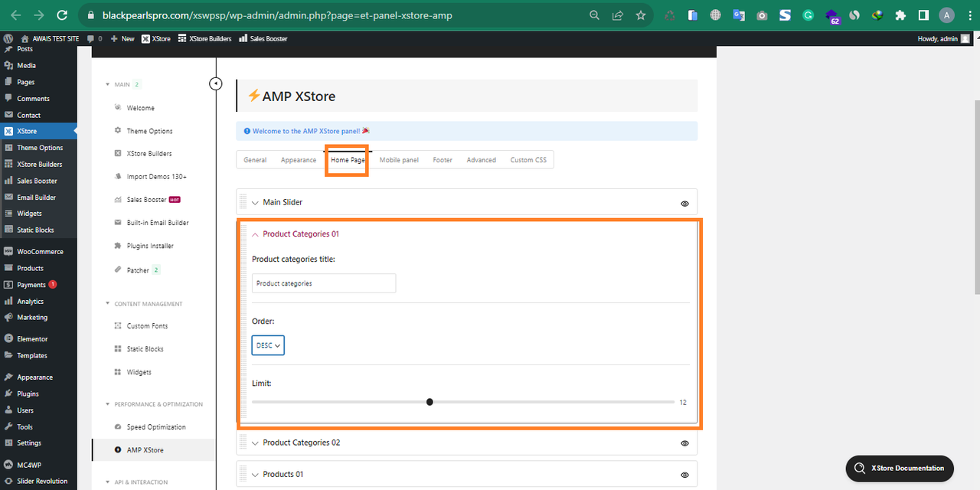980x490 pixels.
Task: Open Patcher in panel menu
Action: (138, 270)
